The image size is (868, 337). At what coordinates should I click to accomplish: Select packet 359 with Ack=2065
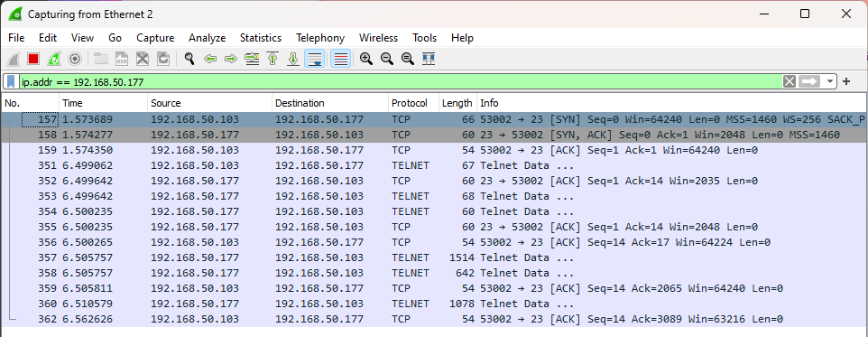[x=433, y=288]
